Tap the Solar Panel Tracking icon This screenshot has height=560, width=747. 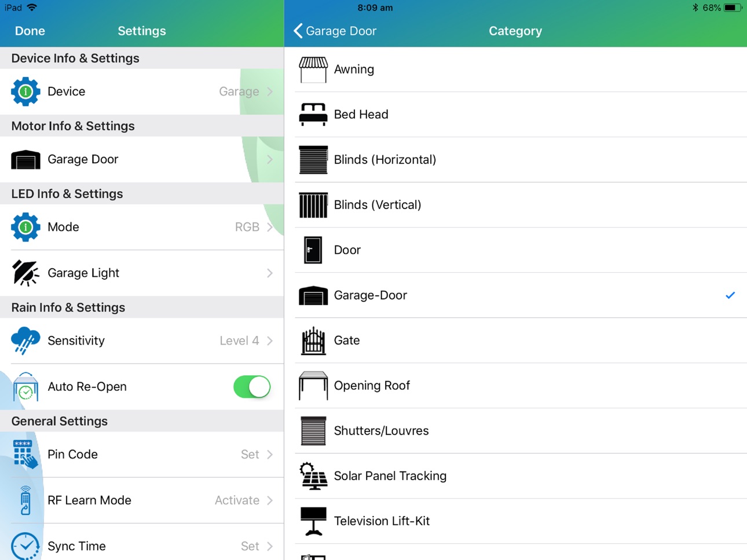click(x=313, y=476)
